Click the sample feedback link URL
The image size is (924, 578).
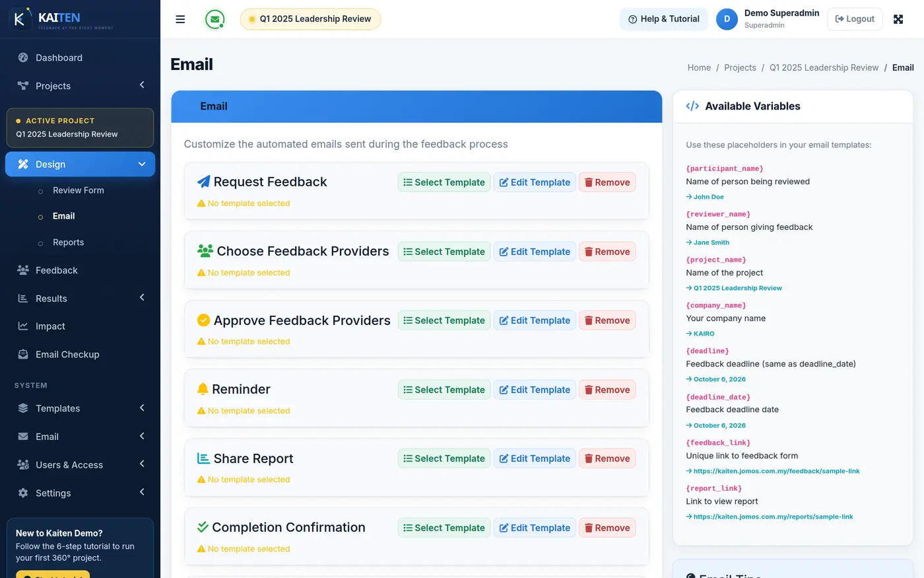776,471
